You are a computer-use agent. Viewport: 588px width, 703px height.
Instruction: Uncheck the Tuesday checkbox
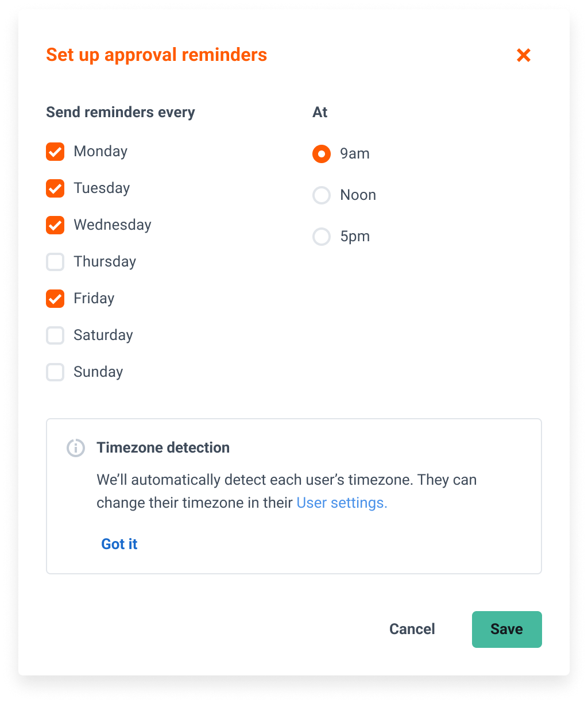[55, 188]
